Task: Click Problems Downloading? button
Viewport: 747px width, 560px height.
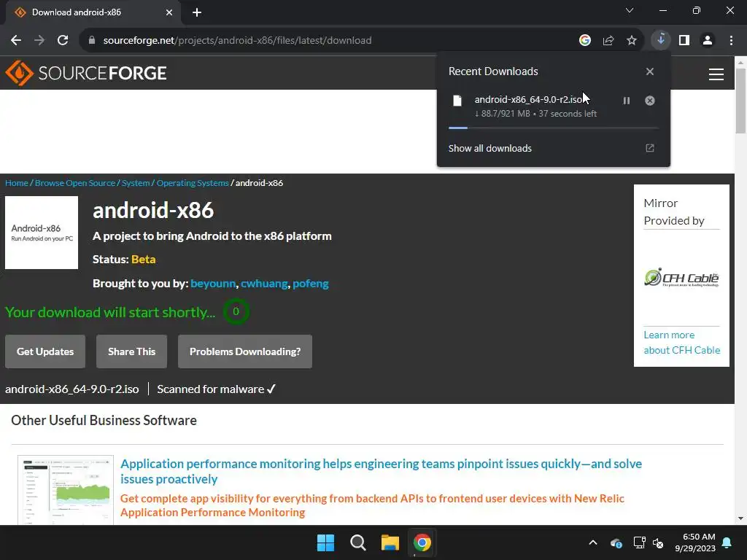Action: 245,351
